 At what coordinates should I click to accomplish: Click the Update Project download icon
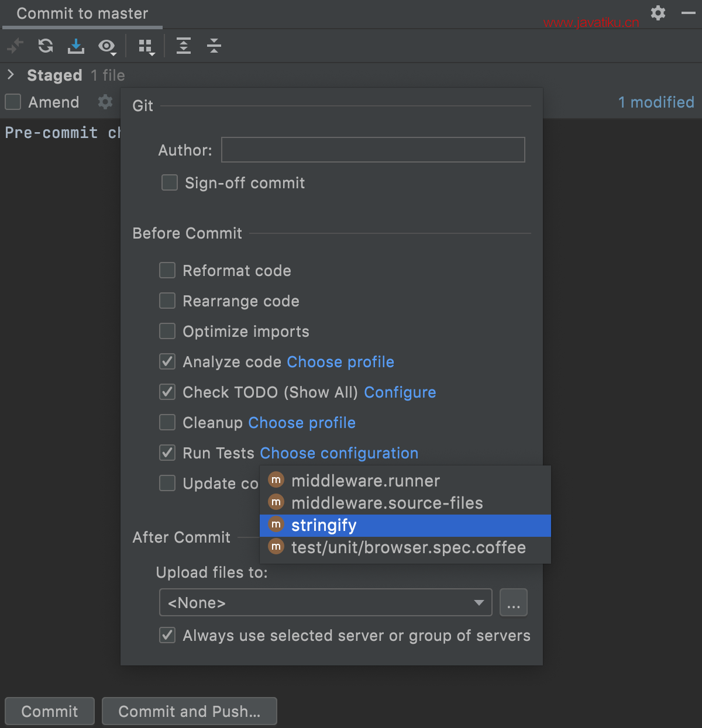(76, 46)
